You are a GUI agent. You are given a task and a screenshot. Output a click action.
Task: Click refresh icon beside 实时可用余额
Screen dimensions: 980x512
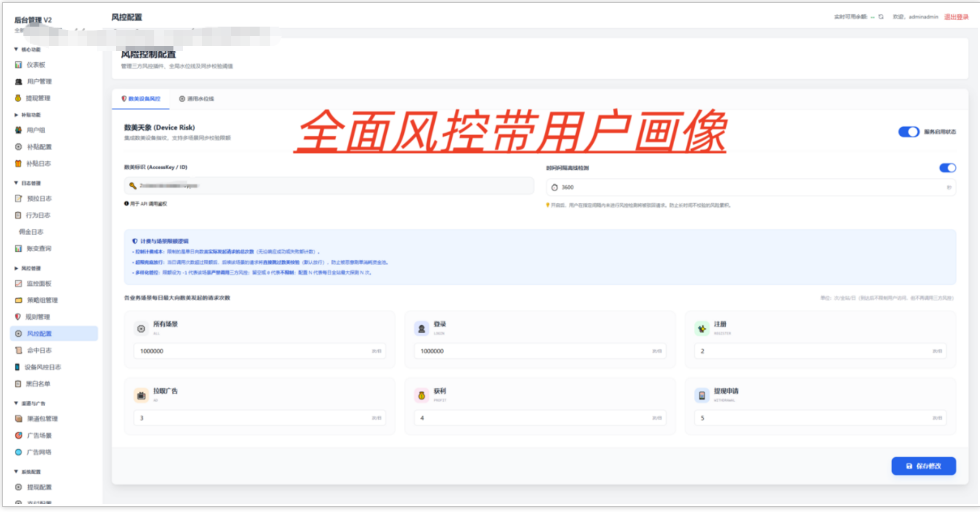click(x=881, y=17)
